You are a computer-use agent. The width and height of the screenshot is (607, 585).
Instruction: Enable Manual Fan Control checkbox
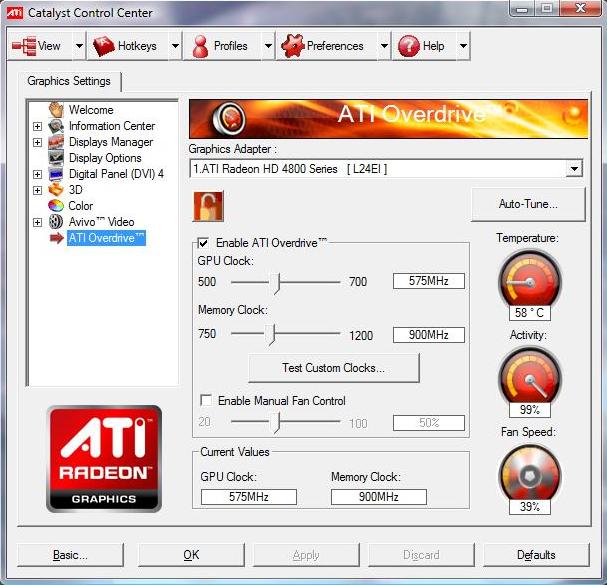(x=206, y=400)
